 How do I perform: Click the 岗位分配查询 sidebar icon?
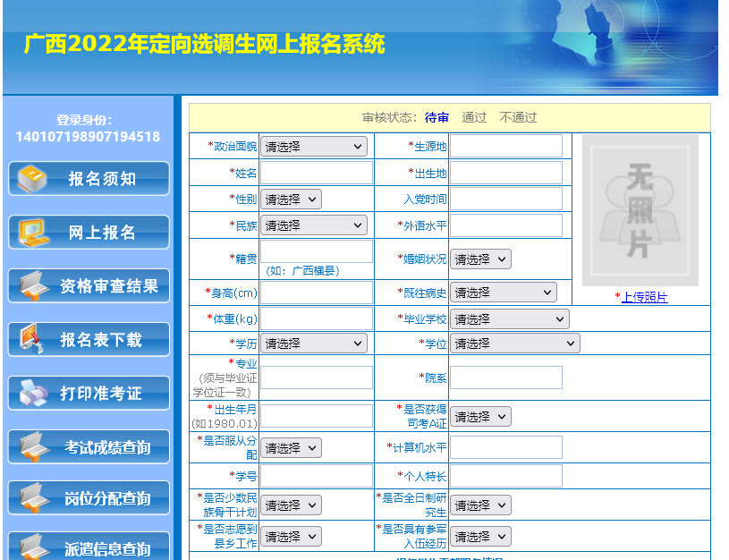pos(32,498)
